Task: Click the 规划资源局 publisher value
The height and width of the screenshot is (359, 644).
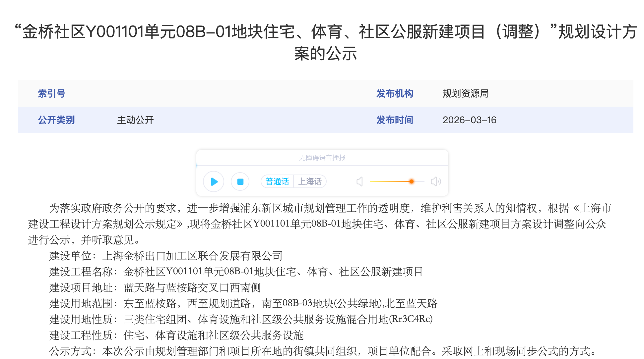Action: coord(465,93)
